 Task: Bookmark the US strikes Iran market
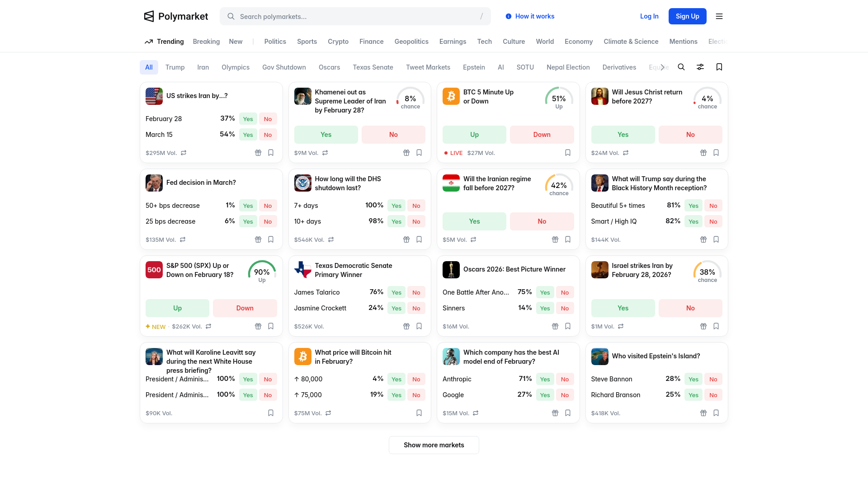click(x=271, y=153)
